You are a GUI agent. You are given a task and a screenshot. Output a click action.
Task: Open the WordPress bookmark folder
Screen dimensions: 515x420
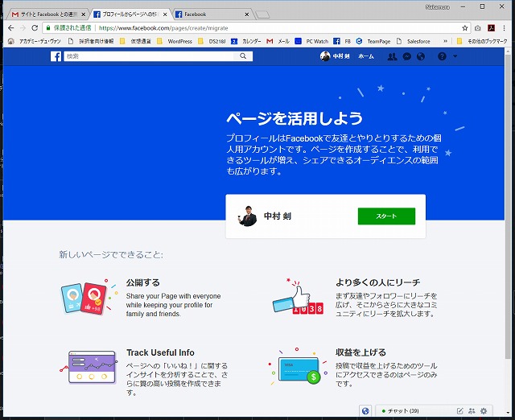click(175, 41)
